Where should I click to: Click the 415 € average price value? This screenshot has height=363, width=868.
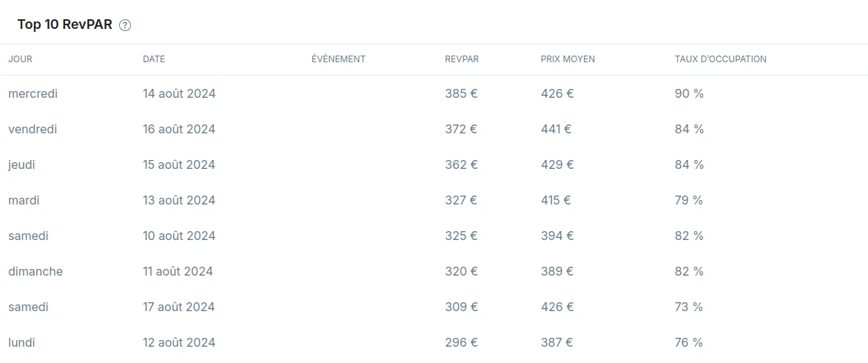point(556,201)
